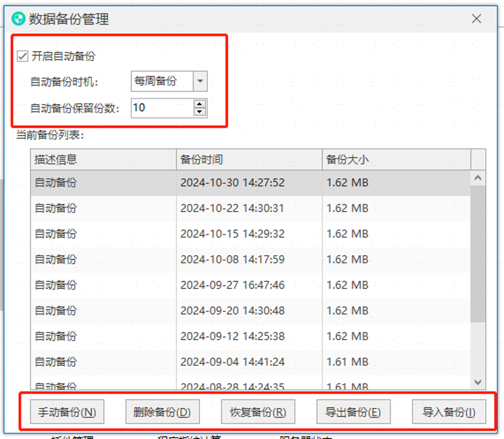Click the 自动备份保留份数 input field showing 10
Screen dimensions: 504x439
tap(163, 108)
